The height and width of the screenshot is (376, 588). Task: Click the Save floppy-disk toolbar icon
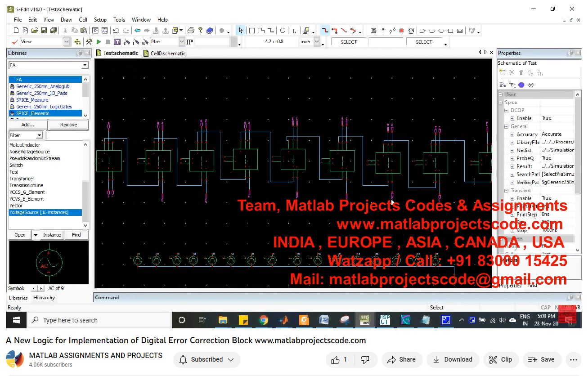tap(44, 31)
